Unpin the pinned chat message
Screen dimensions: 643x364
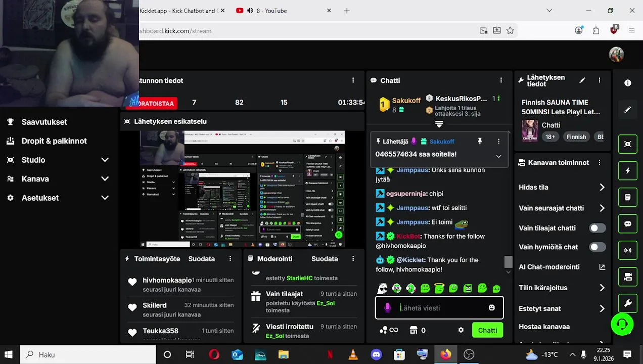pyautogui.click(x=480, y=142)
